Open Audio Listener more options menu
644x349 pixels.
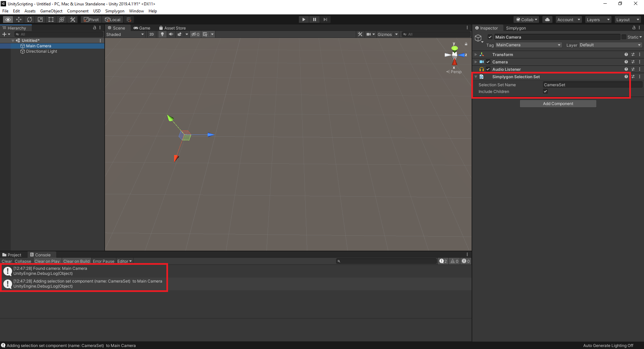click(640, 69)
